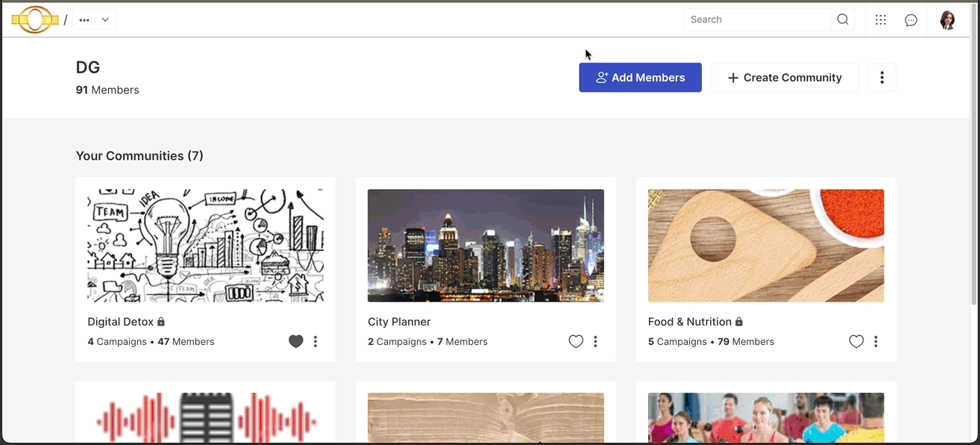Screen dimensions: 980x445
Task: Open the Digital Detox sketch thumbnail
Action: click(206, 246)
